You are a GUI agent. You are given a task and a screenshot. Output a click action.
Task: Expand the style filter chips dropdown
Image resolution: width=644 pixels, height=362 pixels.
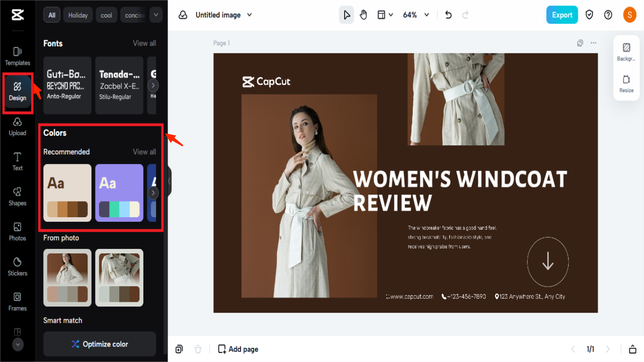[x=156, y=15]
